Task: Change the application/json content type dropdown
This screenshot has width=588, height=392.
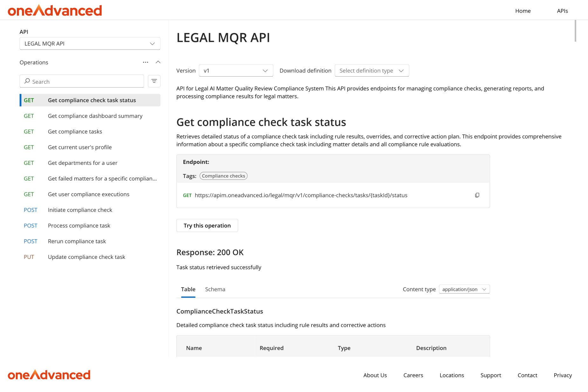Action: coord(464,289)
